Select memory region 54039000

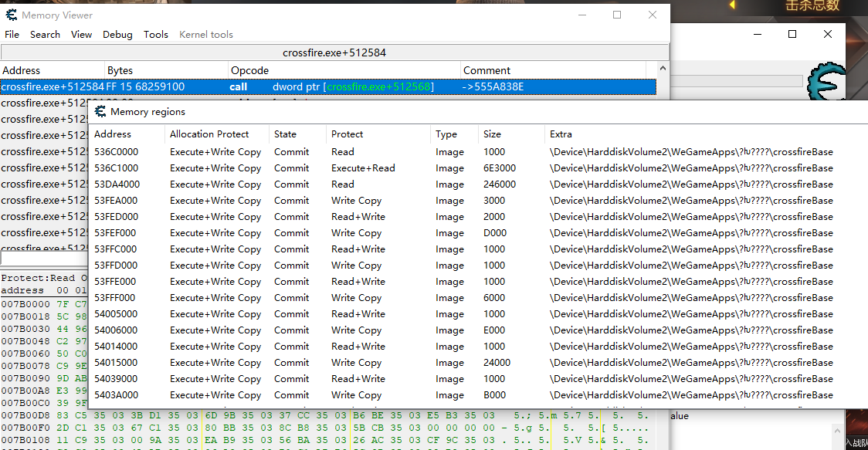[116, 379]
